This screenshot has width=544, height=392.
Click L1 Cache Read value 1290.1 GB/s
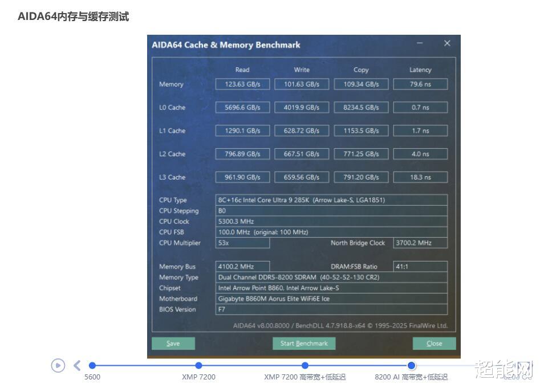pos(242,130)
